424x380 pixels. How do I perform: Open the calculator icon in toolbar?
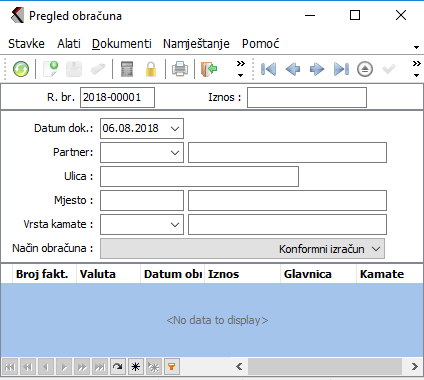click(x=127, y=69)
